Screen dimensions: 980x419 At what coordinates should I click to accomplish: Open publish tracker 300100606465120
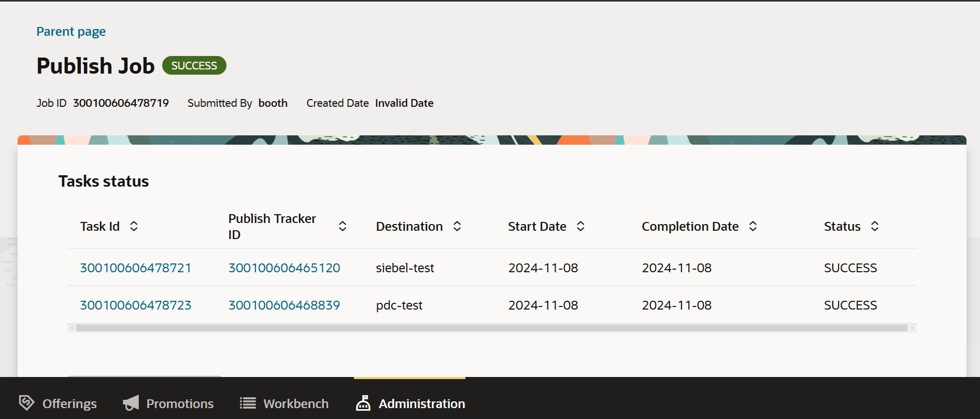click(285, 268)
